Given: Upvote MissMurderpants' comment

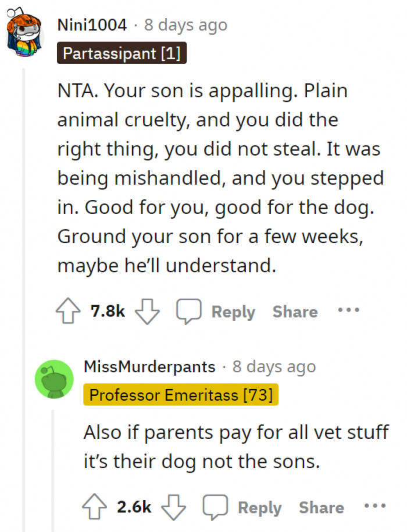Looking at the screenshot, I should 95,506.
